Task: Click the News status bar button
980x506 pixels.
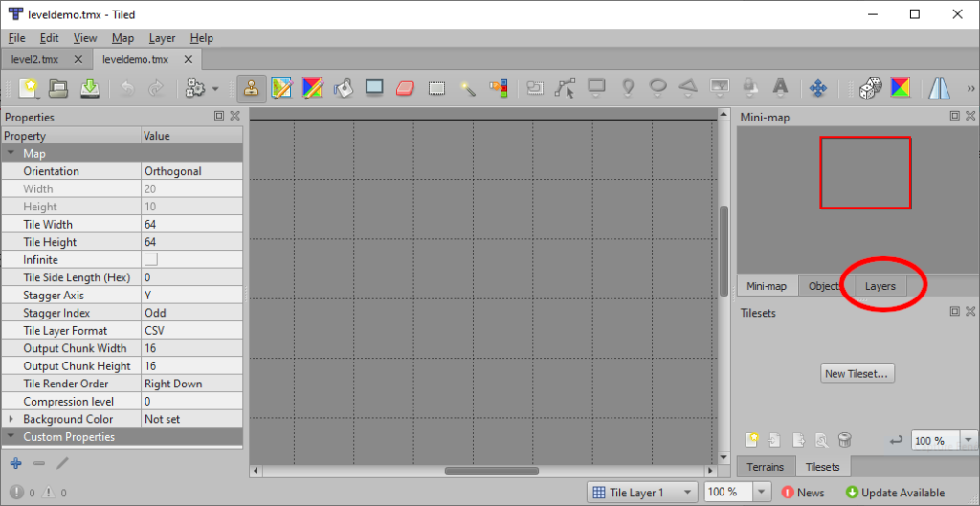Action: click(803, 493)
